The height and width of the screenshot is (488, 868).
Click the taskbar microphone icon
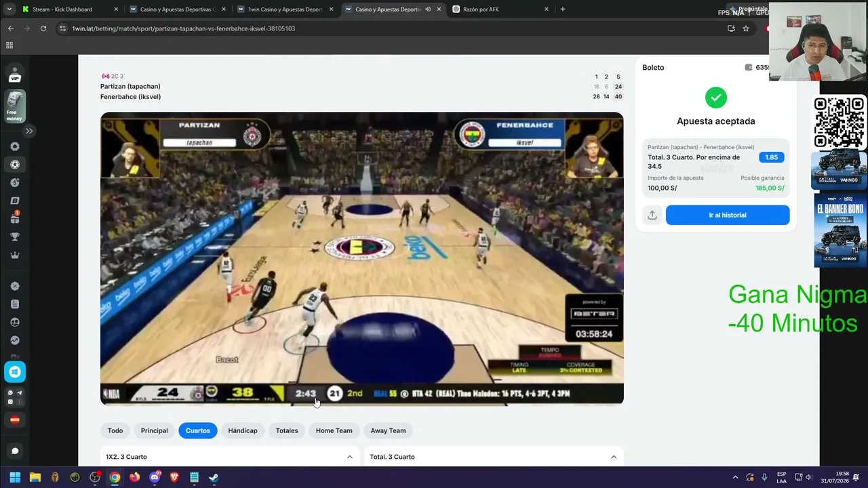(764, 477)
